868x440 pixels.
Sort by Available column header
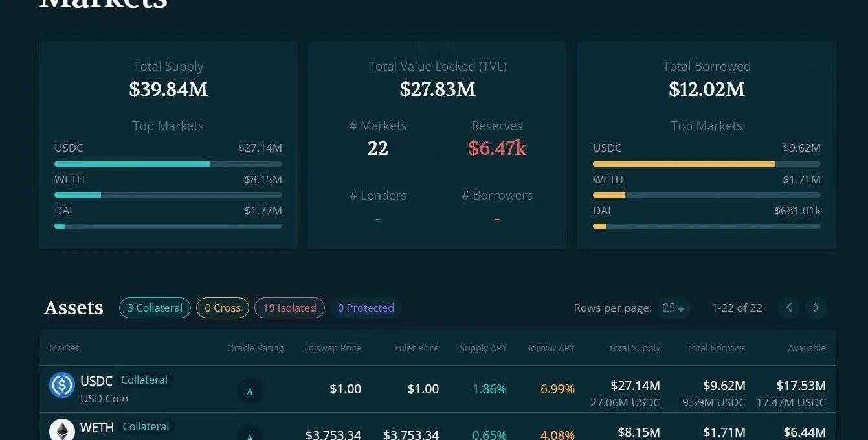click(x=806, y=348)
